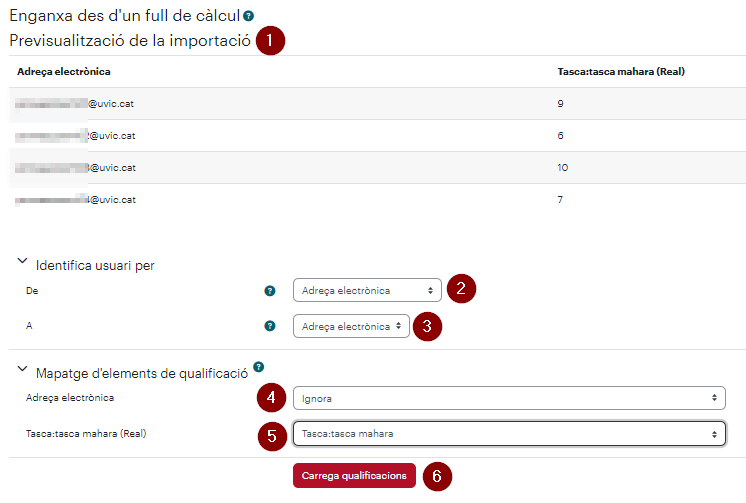Viewport: 746px width, 503px height.
Task: Collapse the Mapatge d'elements de qualificació section
Action: [x=22, y=369]
